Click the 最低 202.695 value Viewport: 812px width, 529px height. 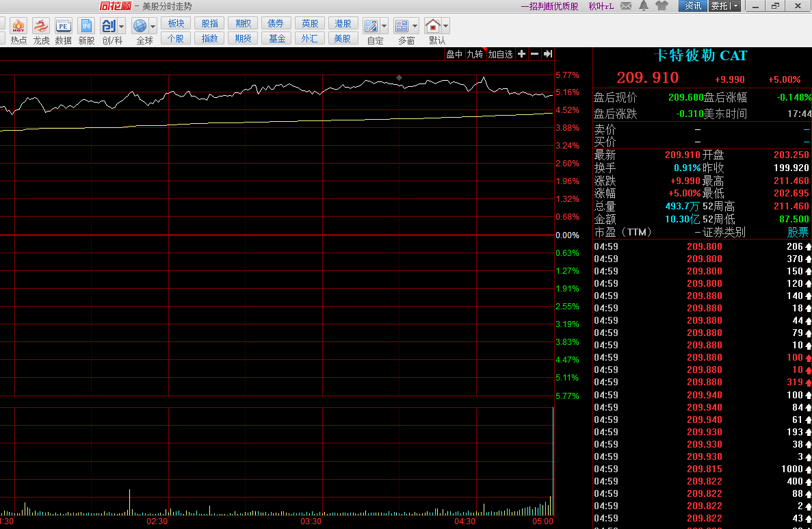point(791,193)
